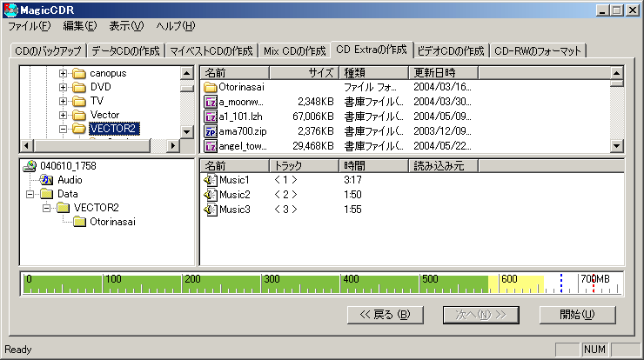Switch to the Mix CDの作成 tab
The height and width of the screenshot is (360, 644).
click(x=294, y=51)
